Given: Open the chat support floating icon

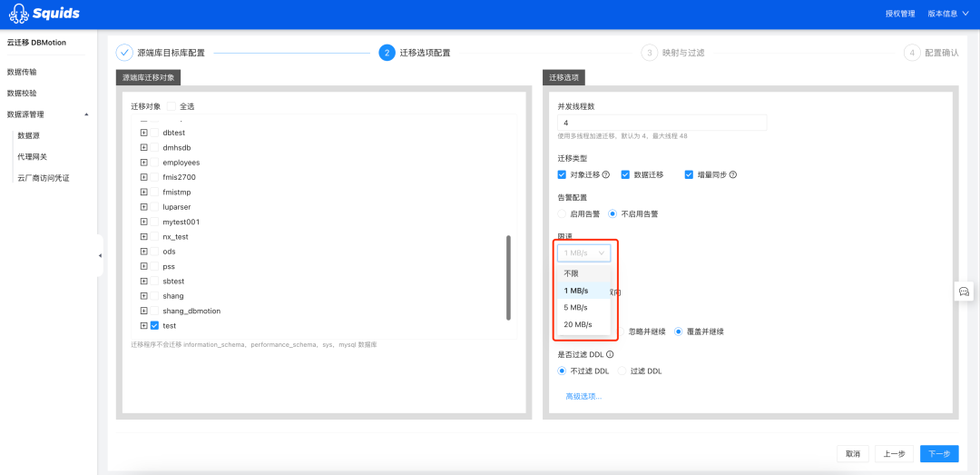Looking at the screenshot, I should (x=964, y=291).
